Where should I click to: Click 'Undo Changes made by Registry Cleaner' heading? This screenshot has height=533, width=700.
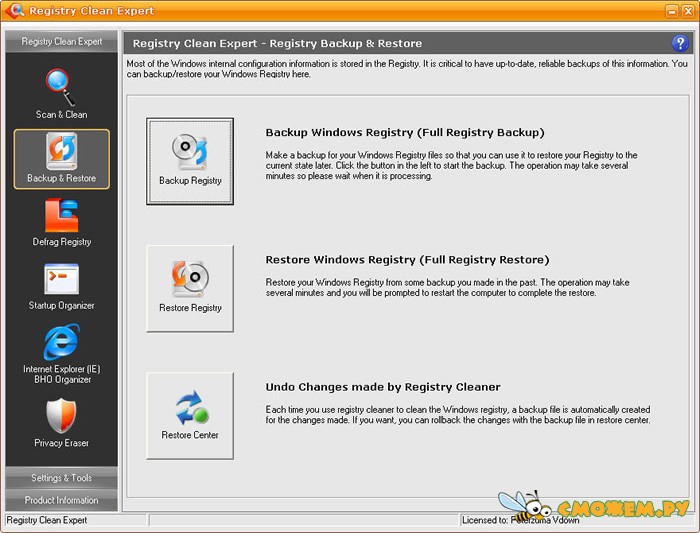(x=383, y=387)
